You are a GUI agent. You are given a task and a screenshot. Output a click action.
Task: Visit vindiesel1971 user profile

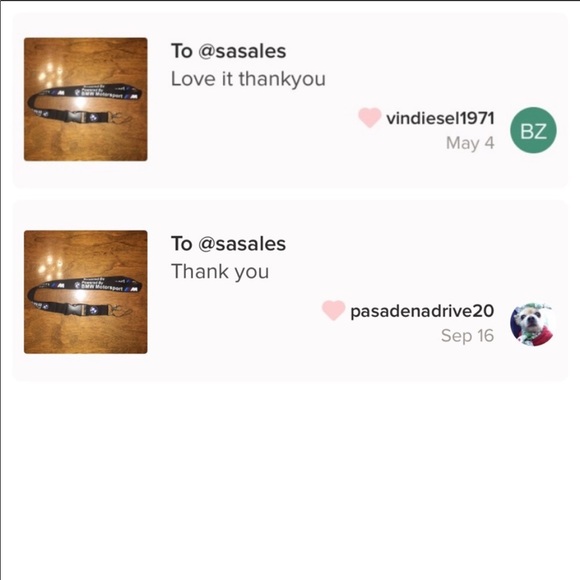(440, 118)
